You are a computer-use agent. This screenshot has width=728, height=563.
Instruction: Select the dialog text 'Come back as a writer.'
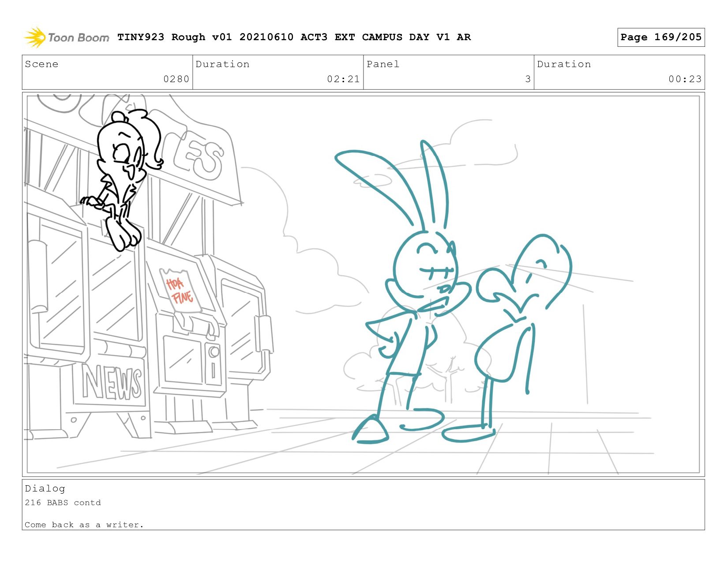pos(84,525)
